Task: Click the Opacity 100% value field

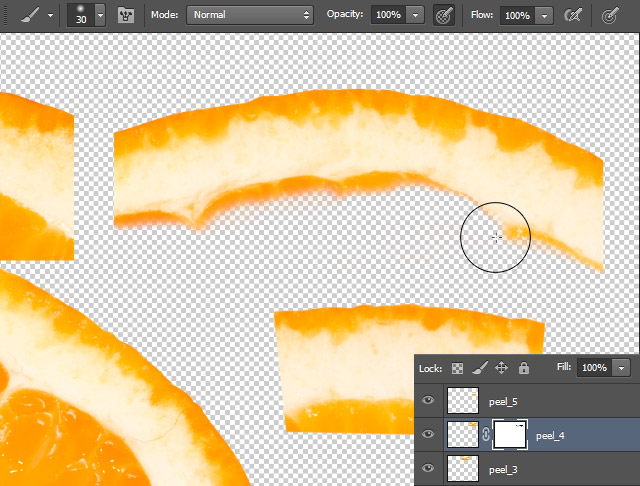Action: point(388,15)
